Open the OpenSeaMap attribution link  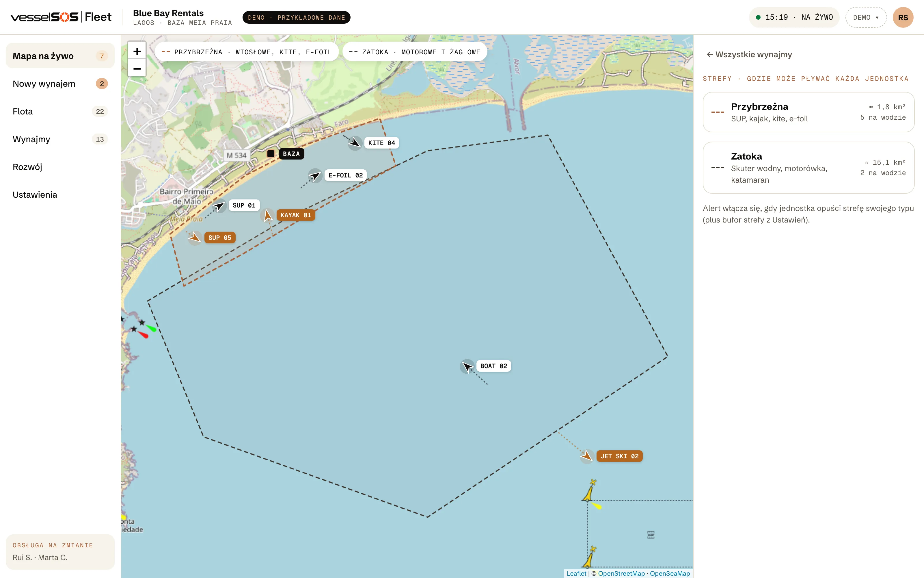coord(670,573)
